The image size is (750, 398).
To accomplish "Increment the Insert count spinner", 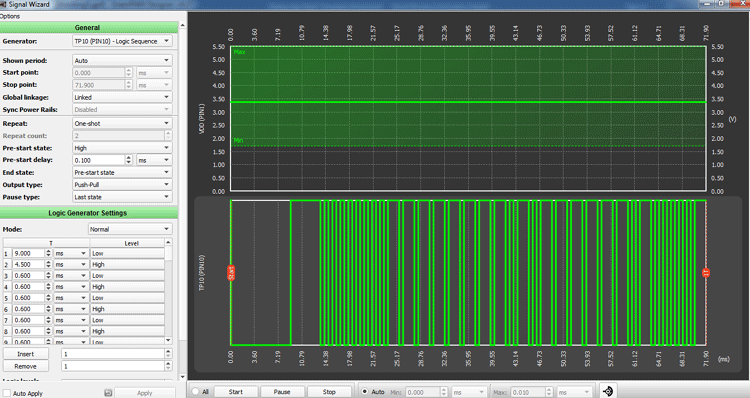I will (168, 351).
